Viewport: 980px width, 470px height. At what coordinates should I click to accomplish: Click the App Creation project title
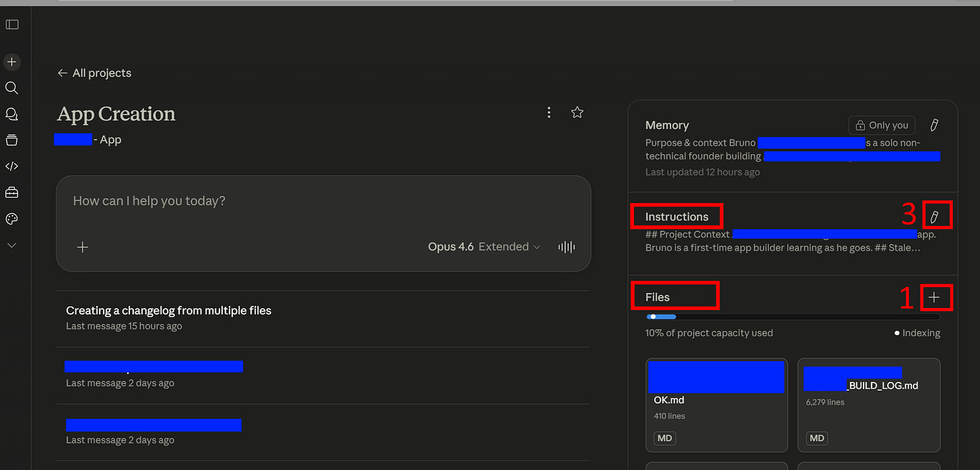[116, 114]
